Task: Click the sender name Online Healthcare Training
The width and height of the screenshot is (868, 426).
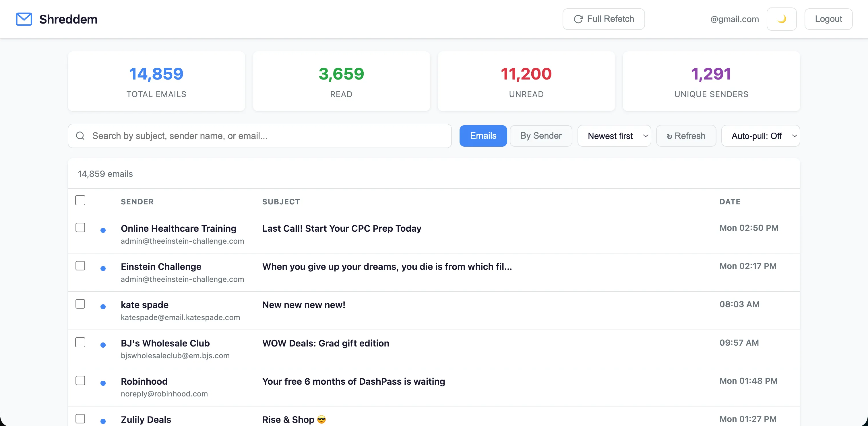Action: (x=179, y=229)
